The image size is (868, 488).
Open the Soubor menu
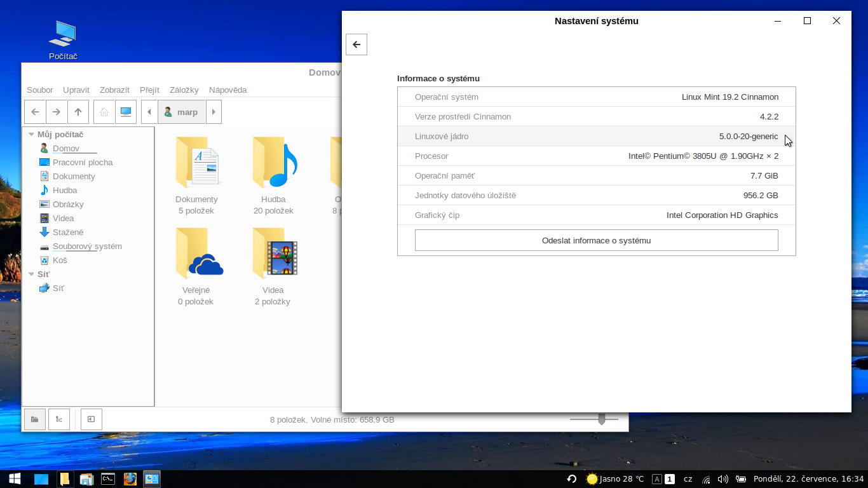(x=40, y=90)
